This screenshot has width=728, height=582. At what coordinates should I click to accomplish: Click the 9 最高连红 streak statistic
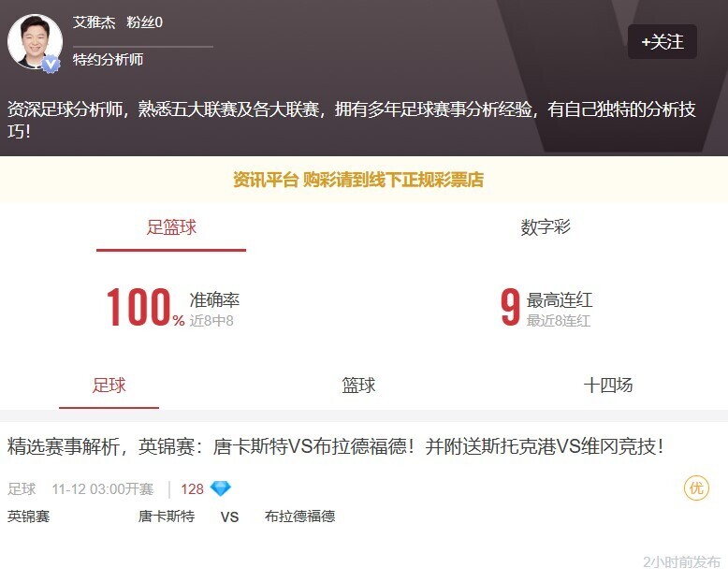[510, 309]
